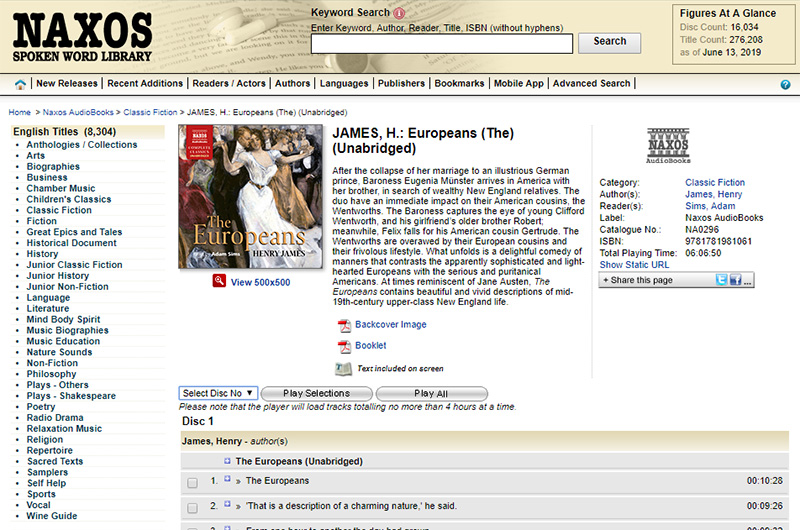800x530 pixels.
Task: Expand the blue plus icon on track 1
Action: (227, 480)
